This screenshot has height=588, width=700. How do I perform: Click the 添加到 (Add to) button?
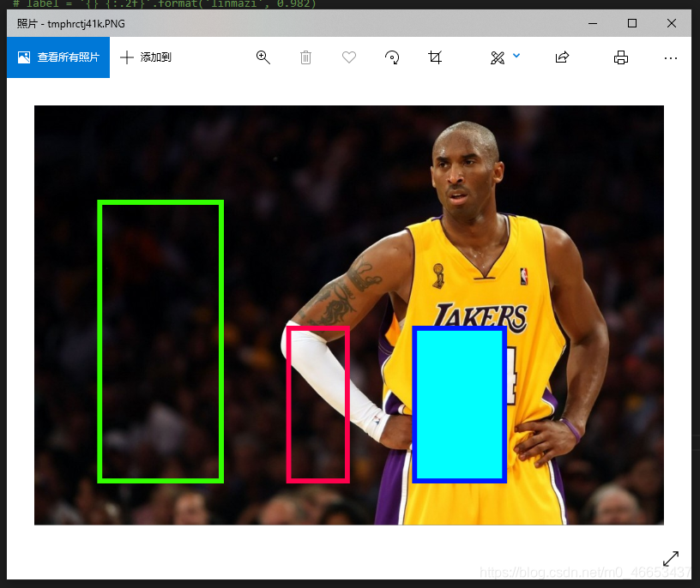point(146,57)
